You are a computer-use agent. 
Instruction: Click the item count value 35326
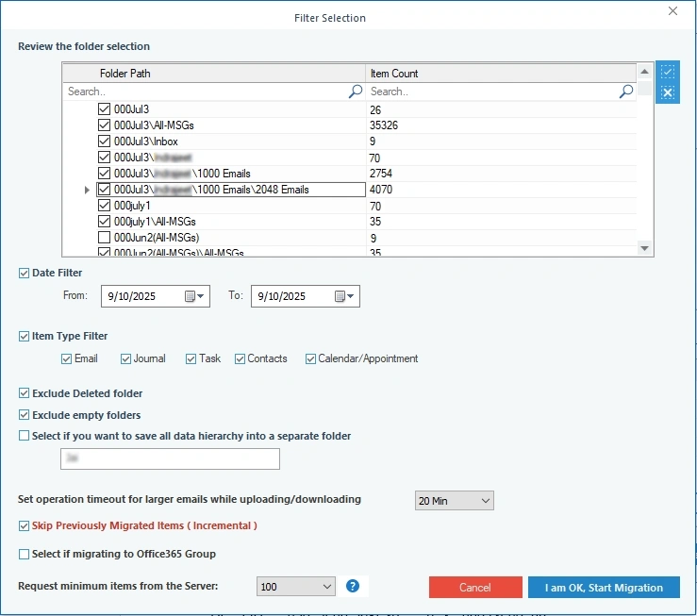click(384, 125)
